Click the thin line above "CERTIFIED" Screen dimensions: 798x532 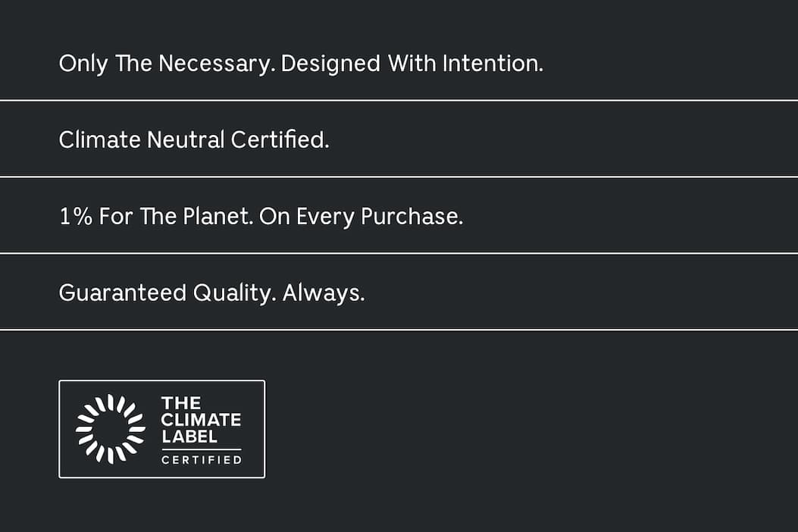pyautogui.click(x=201, y=449)
